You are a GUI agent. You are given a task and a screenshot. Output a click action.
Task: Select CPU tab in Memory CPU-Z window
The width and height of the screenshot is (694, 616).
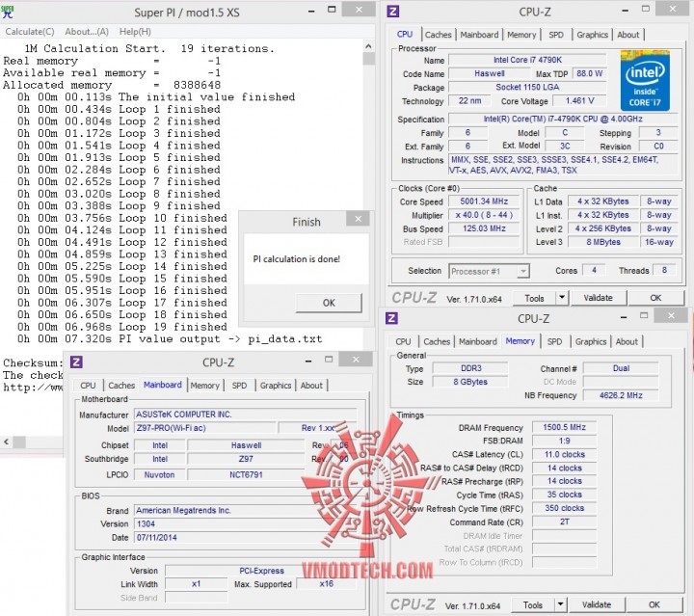pyautogui.click(x=403, y=341)
